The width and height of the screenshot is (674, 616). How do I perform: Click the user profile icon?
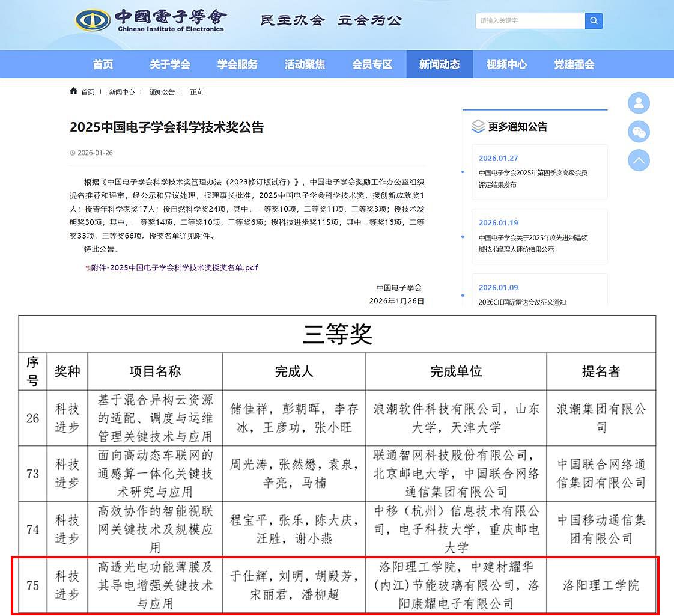pos(639,103)
